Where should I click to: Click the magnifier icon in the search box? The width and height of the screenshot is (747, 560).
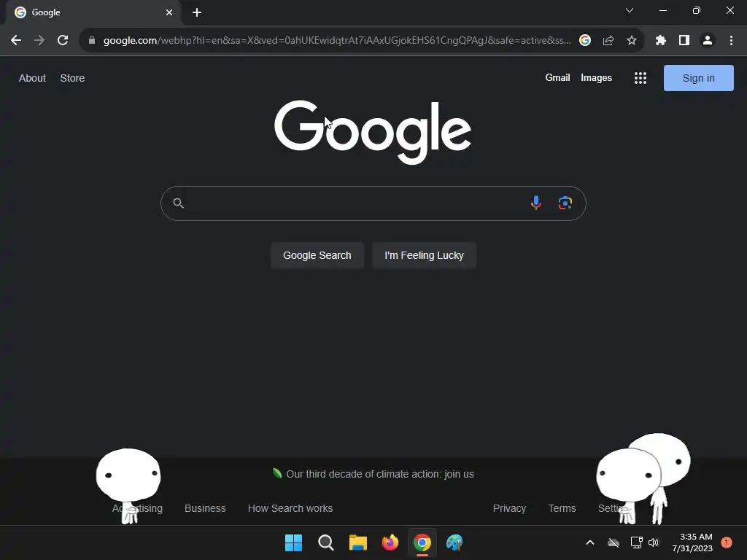click(178, 203)
